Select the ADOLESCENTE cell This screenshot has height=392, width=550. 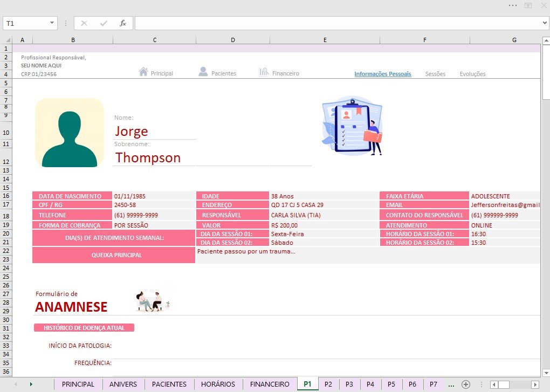(505, 196)
